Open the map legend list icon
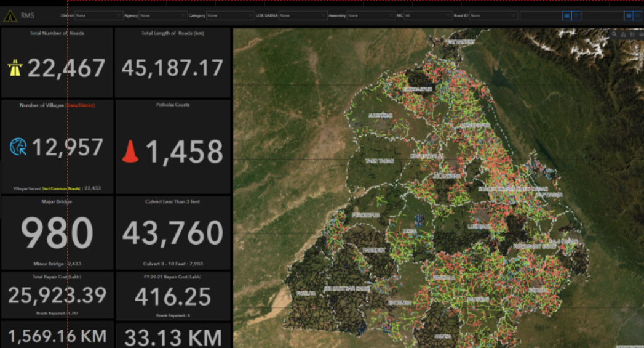Image resolution: width=644 pixels, height=348 pixels. point(632,34)
